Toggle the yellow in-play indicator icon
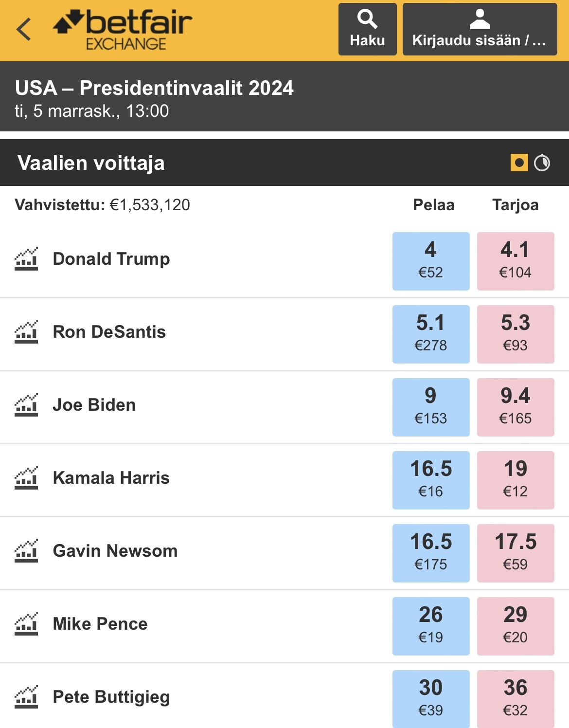This screenshot has width=569, height=728. [x=519, y=163]
